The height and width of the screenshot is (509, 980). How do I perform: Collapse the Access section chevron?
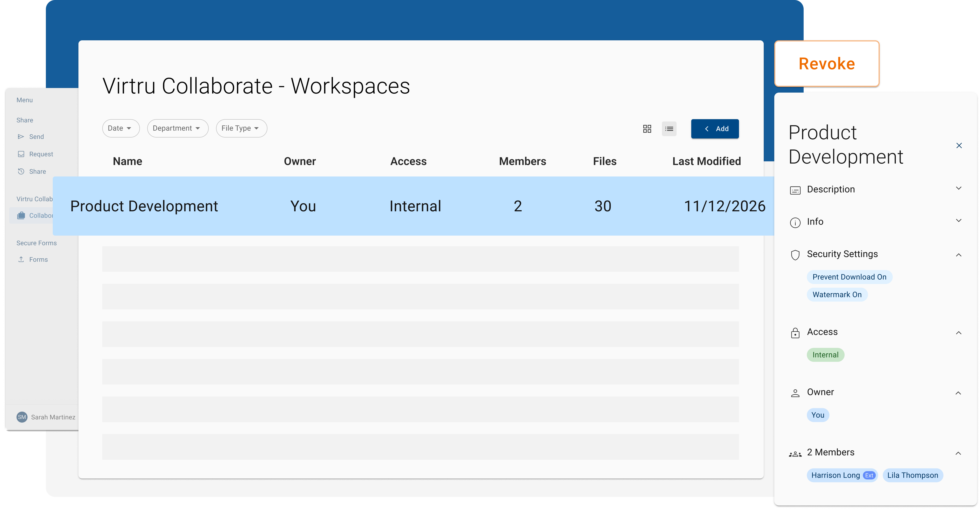point(959,333)
